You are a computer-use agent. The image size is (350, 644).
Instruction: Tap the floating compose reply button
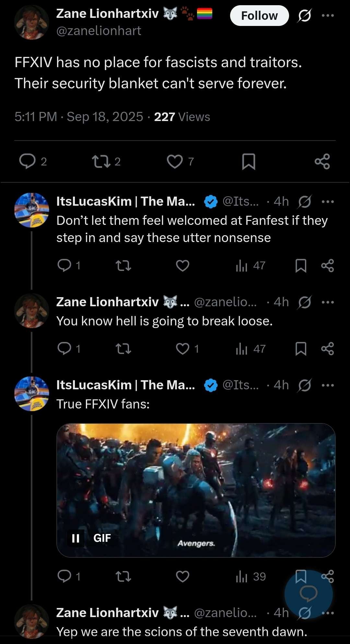[x=308, y=594]
